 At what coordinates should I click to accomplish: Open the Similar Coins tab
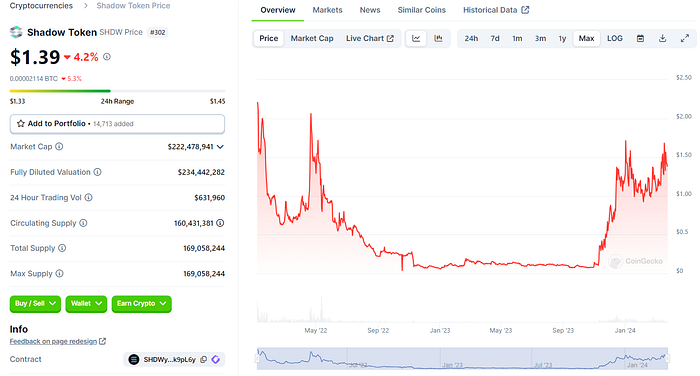[x=421, y=10]
